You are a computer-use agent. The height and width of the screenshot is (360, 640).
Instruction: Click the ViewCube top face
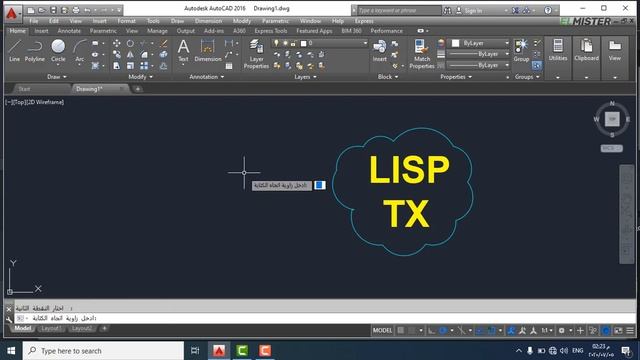[612, 119]
